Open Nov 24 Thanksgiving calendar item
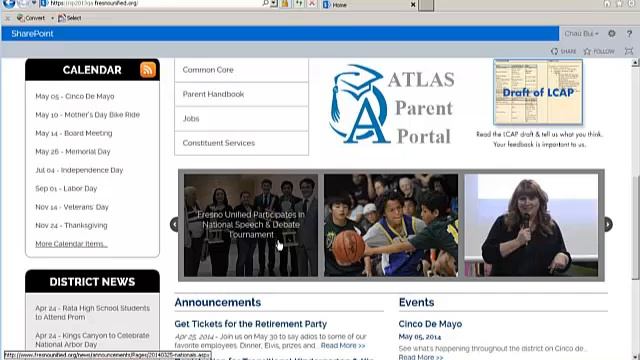640x360 pixels. (x=71, y=225)
